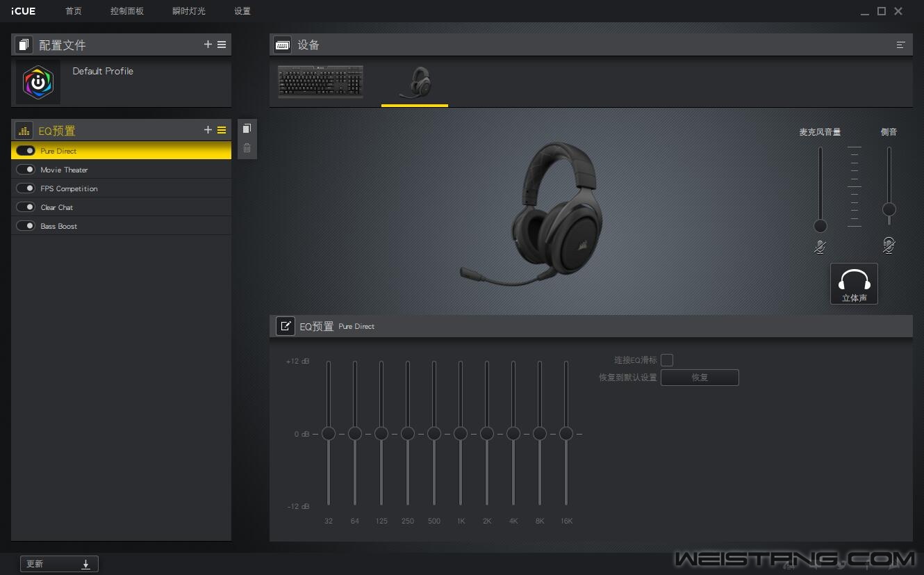Click the 麦克风音量 microphone volume slider knob
The height and width of the screenshot is (575, 924).
[820, 226]
